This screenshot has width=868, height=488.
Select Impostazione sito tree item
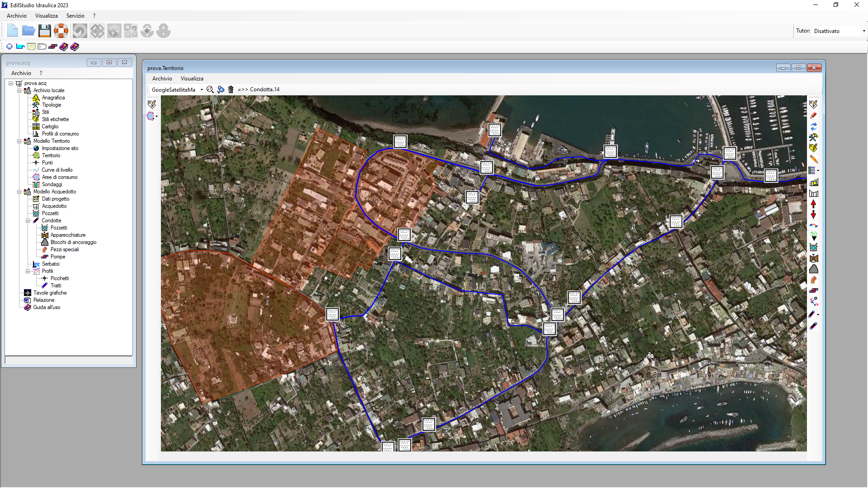click(x=60, y=148)
